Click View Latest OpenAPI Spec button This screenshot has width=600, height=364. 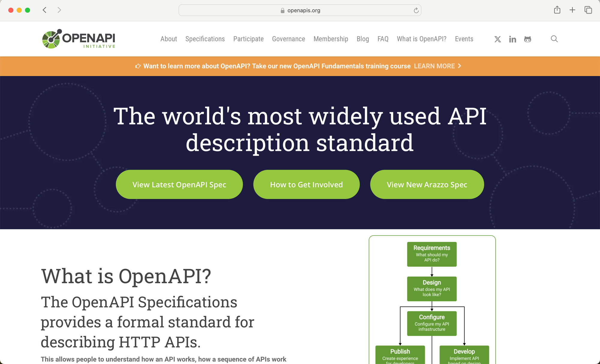point(179,185)
